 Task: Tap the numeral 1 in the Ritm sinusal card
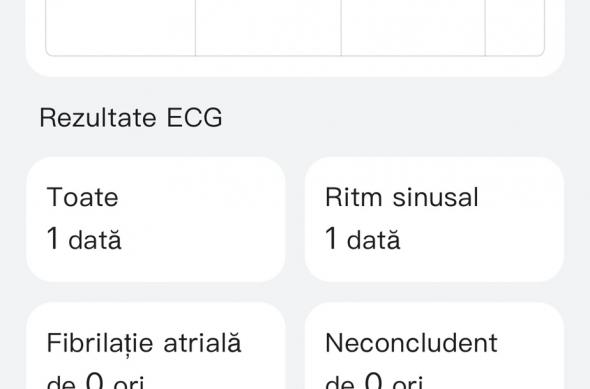tap(331, 238)
